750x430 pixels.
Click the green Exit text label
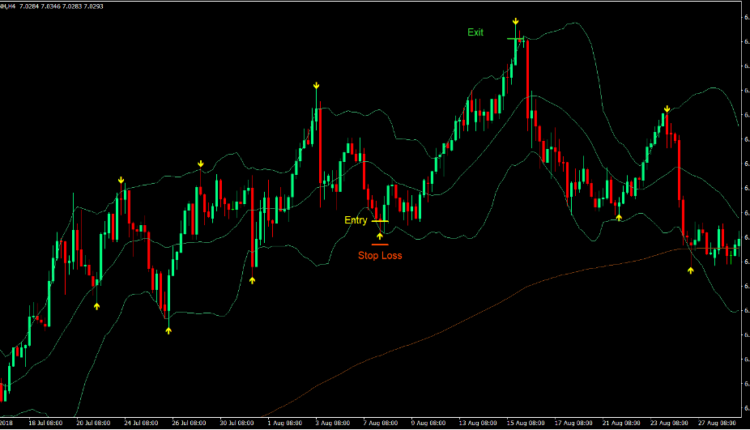(x=475, y=32)
